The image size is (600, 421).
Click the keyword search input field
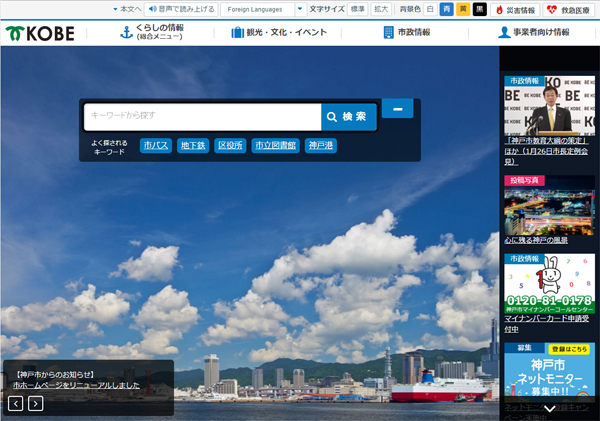click(x=201, y=117)
